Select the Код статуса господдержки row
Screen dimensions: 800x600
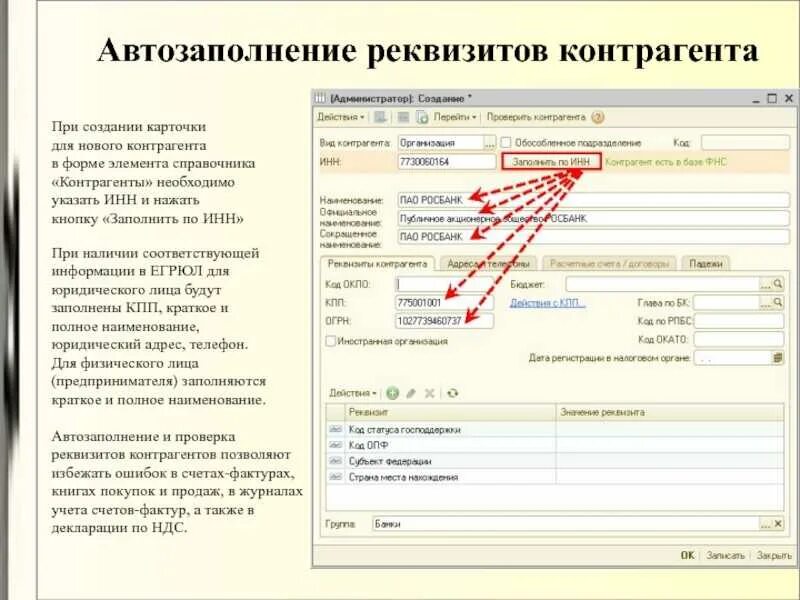click(555, 429)
